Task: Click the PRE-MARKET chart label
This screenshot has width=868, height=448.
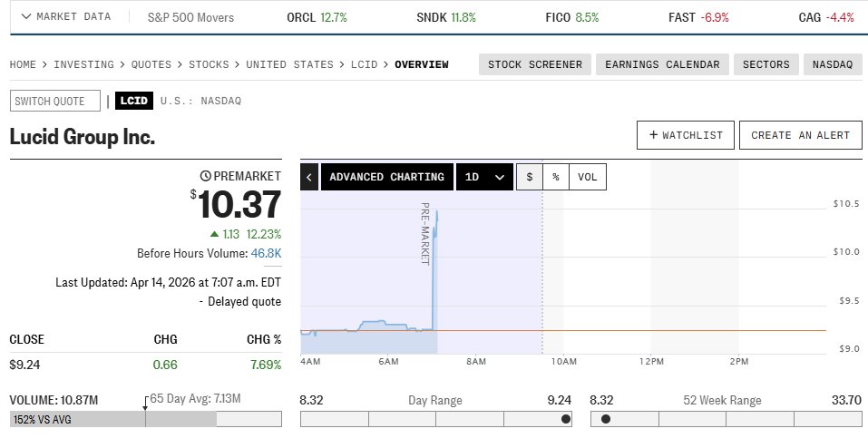Action: click(x=425, y=234)
